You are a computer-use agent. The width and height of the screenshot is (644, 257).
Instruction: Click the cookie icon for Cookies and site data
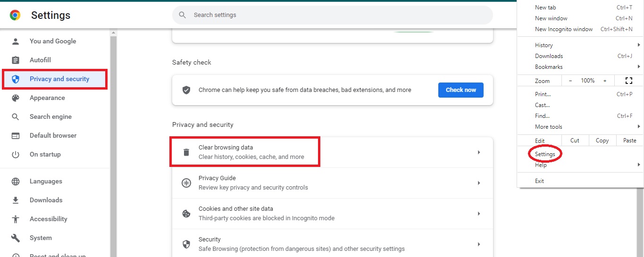click(x=186, y=213)
